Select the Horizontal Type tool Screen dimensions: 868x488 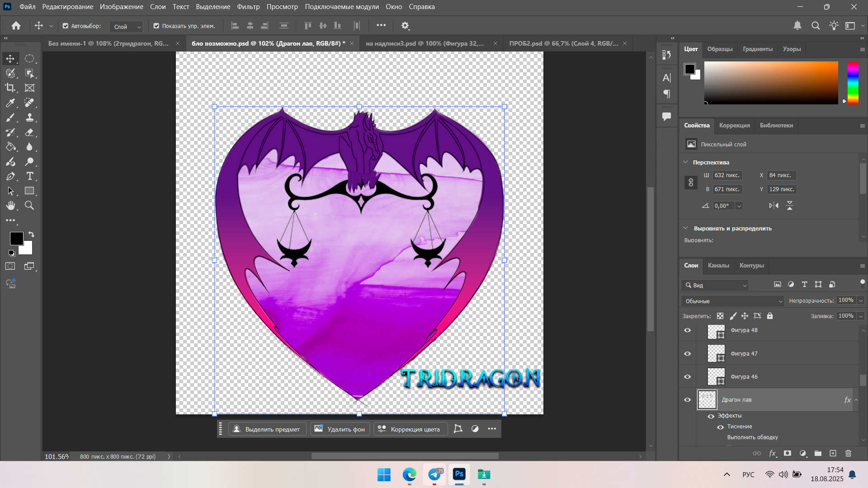[30, 176]
